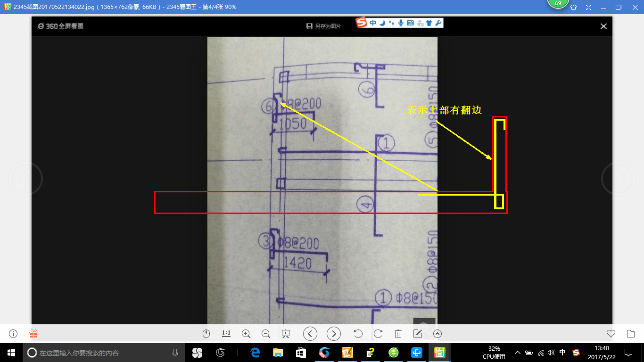Click the skin shirt icon in title bar
644x362 pixels.
(573, 7)
